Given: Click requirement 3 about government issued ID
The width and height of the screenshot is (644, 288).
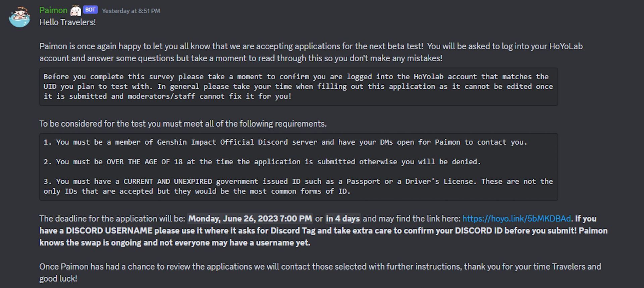Looking at the screenshot, I should (x=298, y=186).
